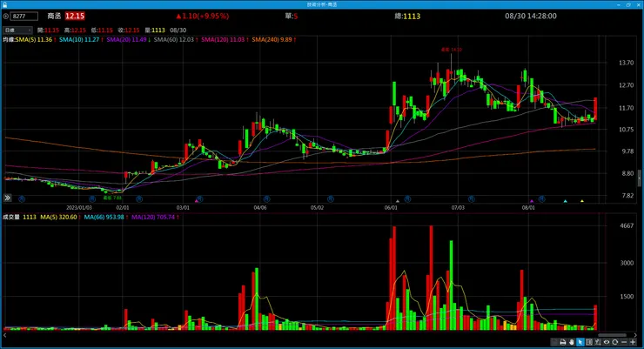Click the dimmed first icon in bottom toolbar
Viewport: 644px width, 349px height.
point(554,342)
